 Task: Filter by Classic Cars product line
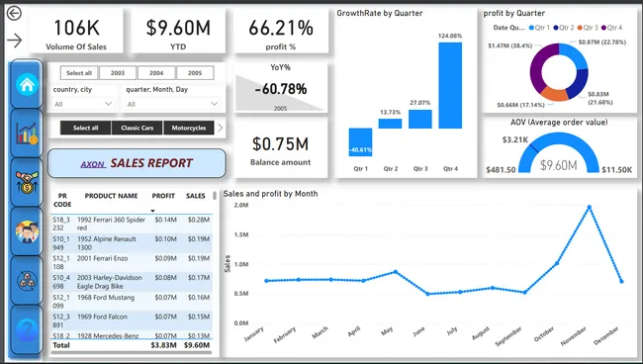pos(137,128)
